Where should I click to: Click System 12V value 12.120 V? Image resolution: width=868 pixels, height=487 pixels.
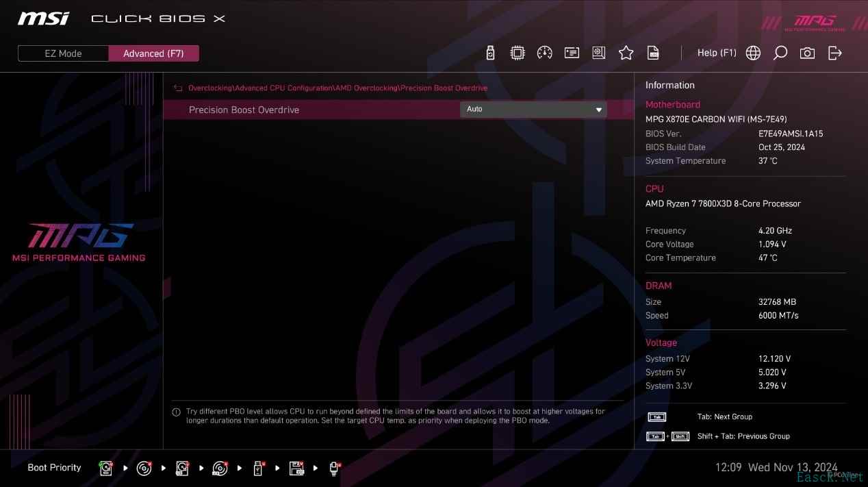click(x=775, y=359)
